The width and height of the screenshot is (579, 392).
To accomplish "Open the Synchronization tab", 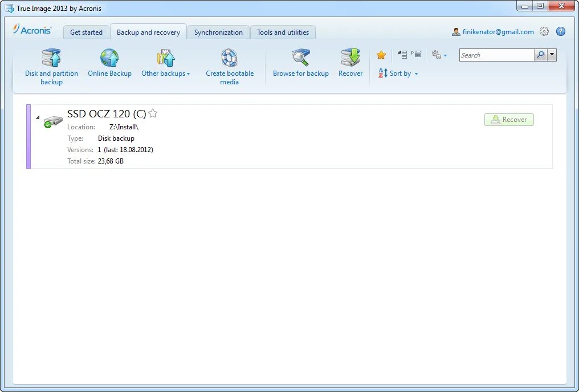I will (x=218, y=32).
